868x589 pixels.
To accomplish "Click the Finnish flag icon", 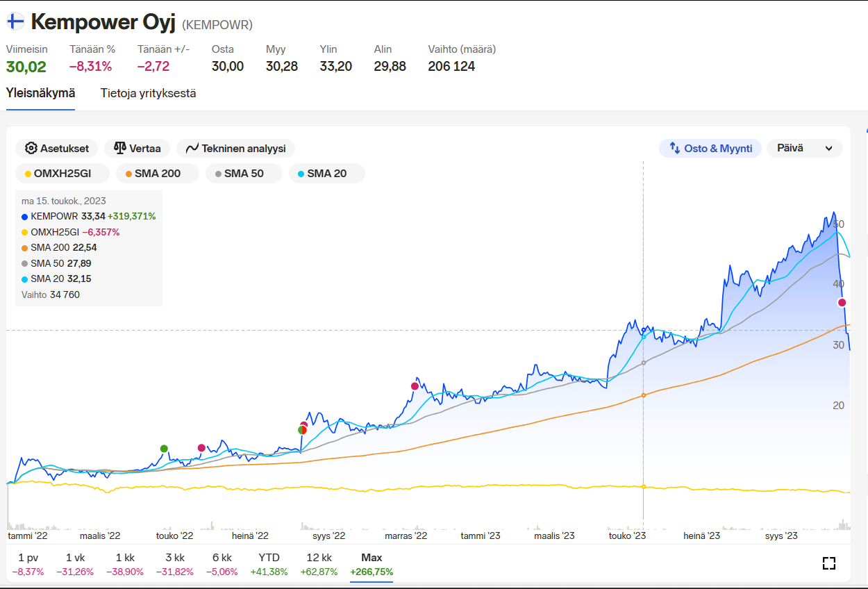I will (15, 22).
